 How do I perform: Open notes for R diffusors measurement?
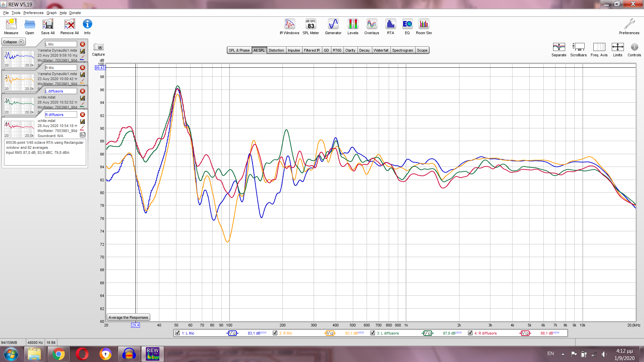point(83,135)
